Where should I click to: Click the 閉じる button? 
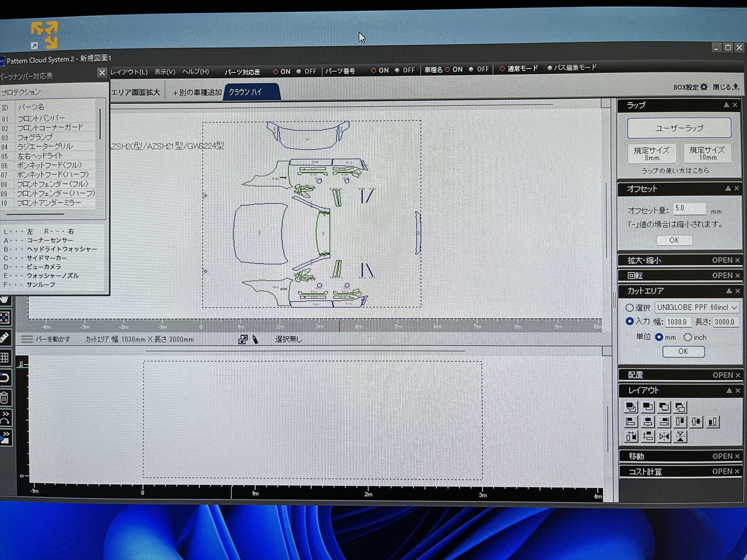(x=726, y=87)
